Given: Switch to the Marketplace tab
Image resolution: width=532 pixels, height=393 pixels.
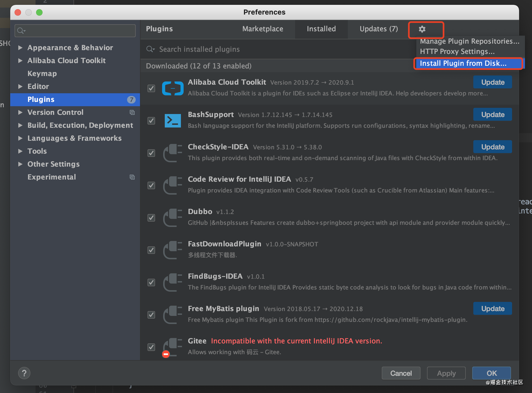Looking at the screenshot, I should (262, 29).
